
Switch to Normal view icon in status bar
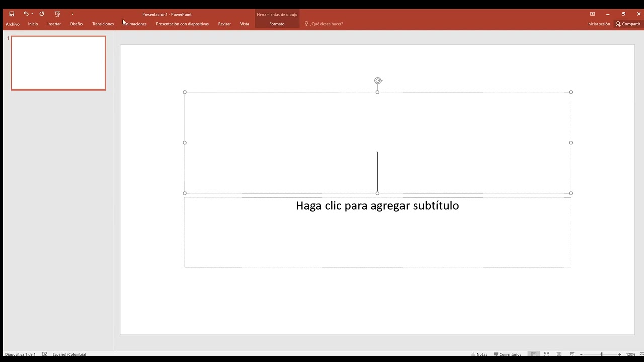coord(534,354)
